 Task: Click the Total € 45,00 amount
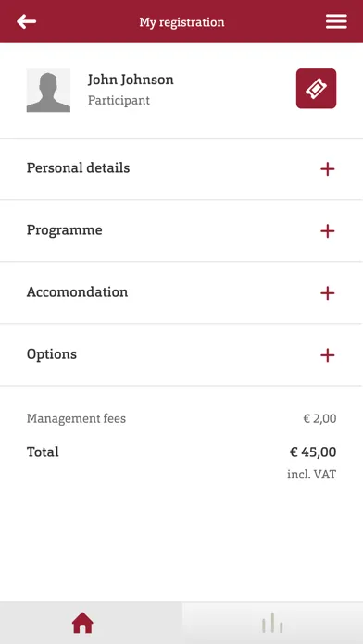[x=313, y=452]
